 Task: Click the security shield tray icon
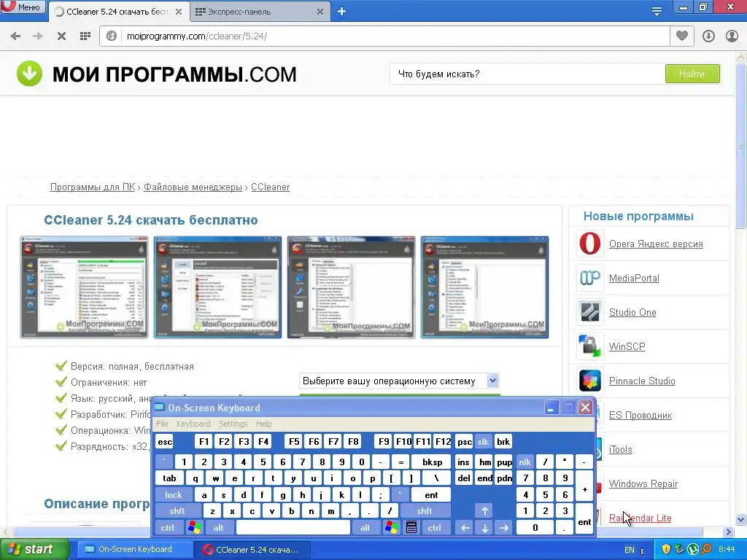(666, 549)
